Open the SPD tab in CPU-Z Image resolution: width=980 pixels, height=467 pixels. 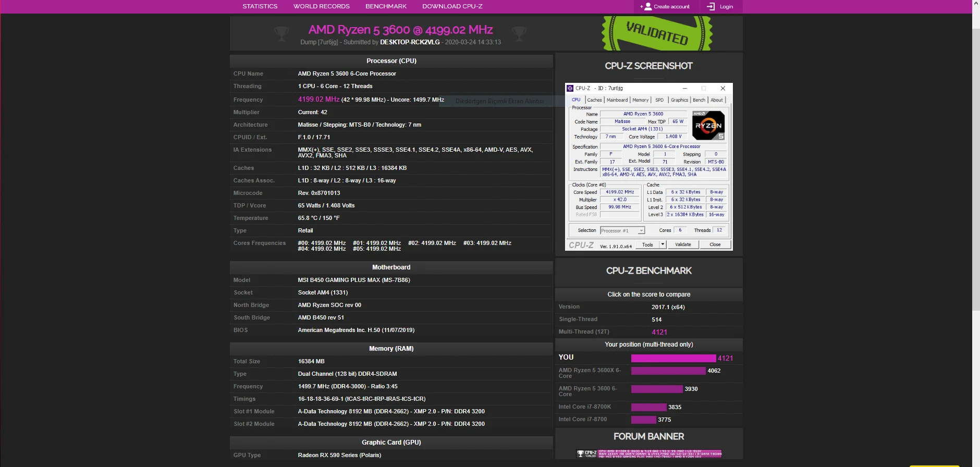(659, 100)
